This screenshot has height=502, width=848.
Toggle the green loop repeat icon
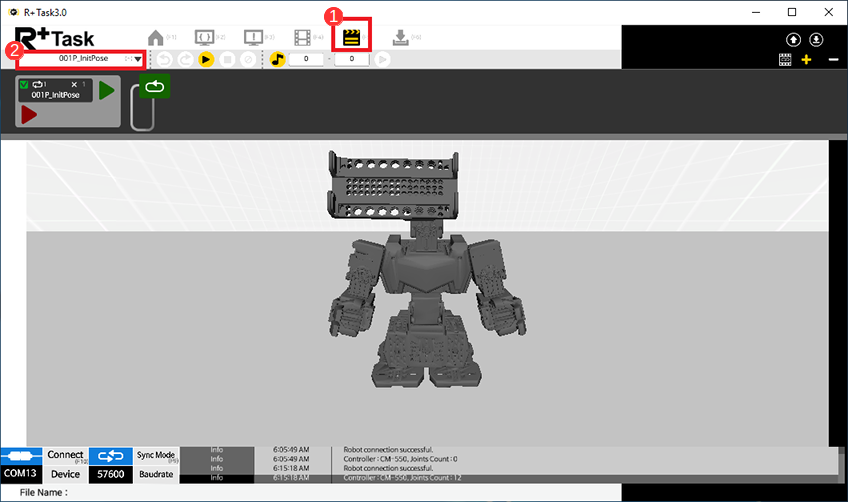[x=154, y=87]
